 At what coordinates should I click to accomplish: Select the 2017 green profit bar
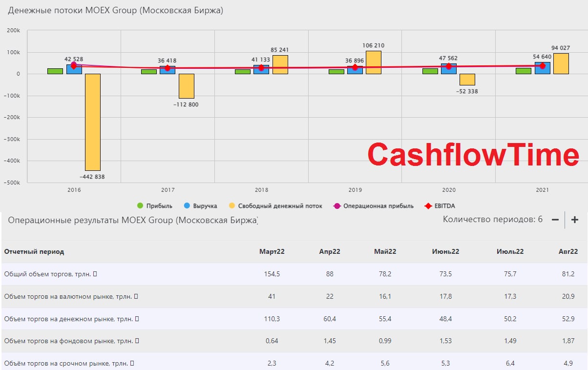[x=149, y=71]
